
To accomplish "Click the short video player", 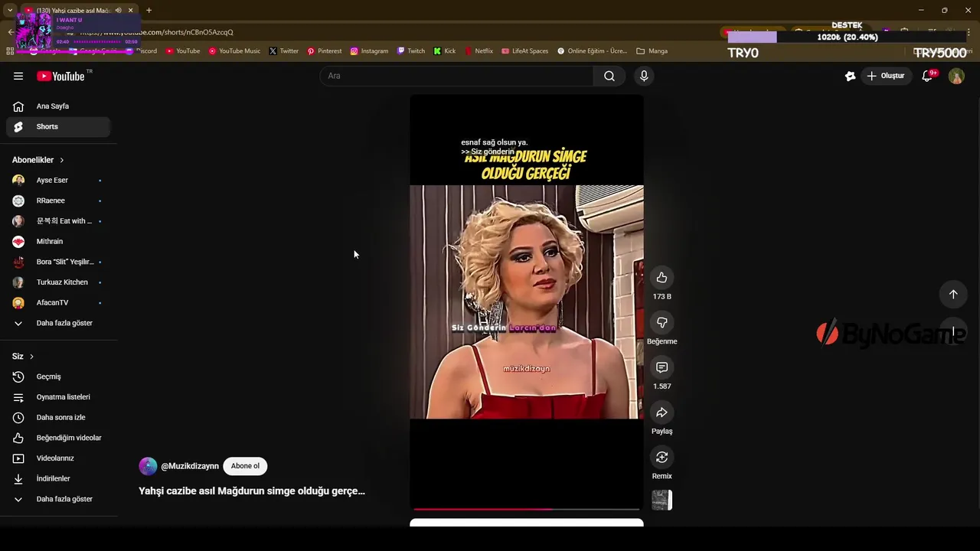I will (x=527, y=302).
